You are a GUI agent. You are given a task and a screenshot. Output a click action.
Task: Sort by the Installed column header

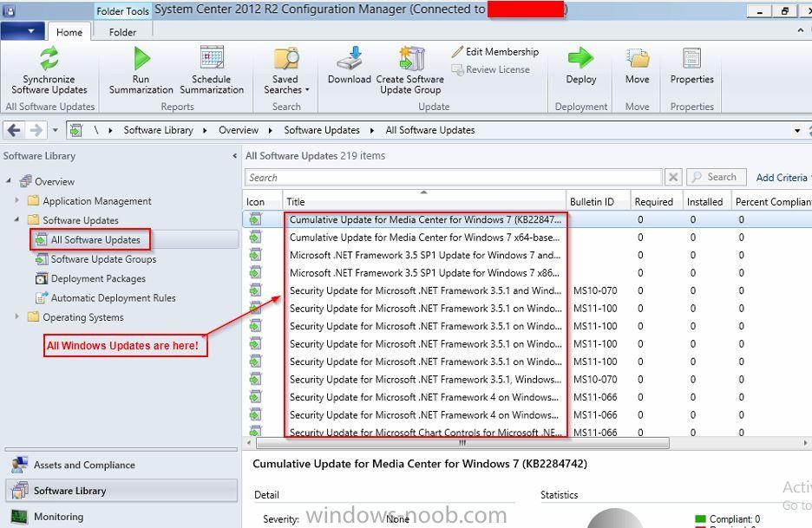[x=706, y=202]
